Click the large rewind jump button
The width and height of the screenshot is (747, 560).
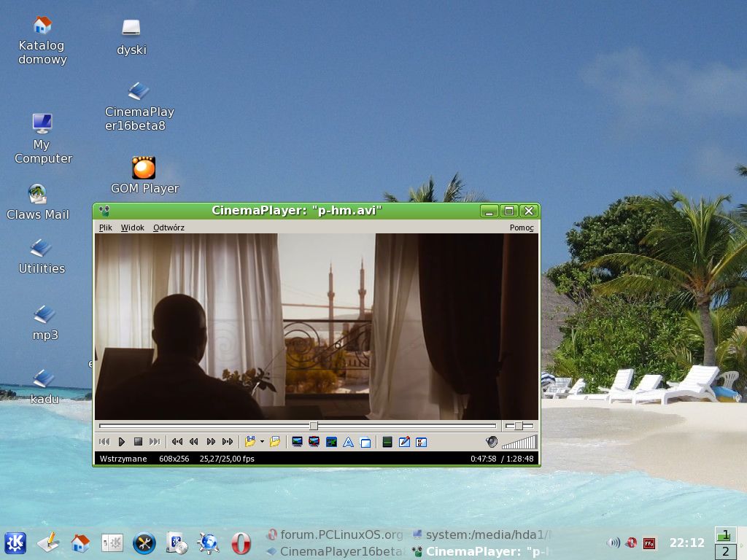coord(177,442)
